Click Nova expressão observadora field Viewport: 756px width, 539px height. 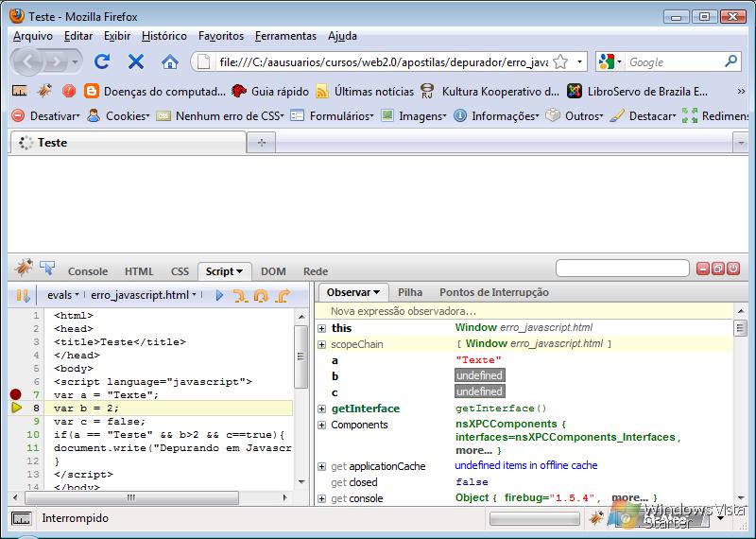524,311
